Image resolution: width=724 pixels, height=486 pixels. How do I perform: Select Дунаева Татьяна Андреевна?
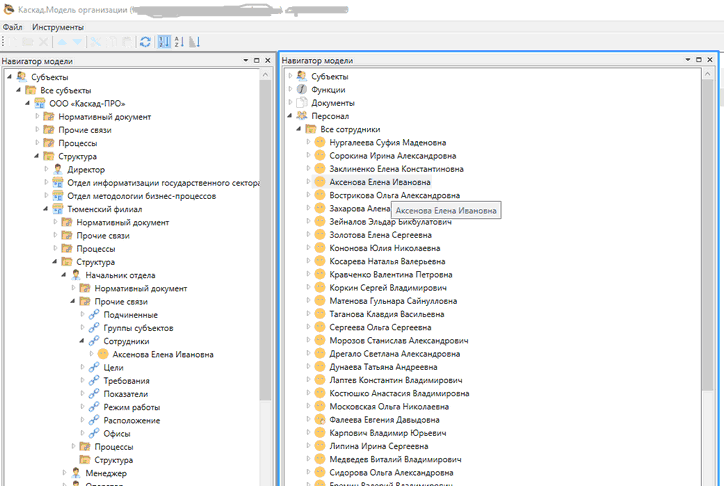tap(383, 367)
